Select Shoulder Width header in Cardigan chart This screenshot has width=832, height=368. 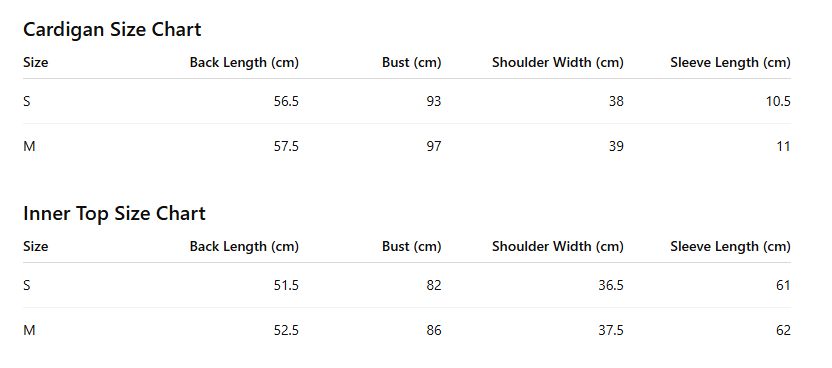(x=558, y=63)
